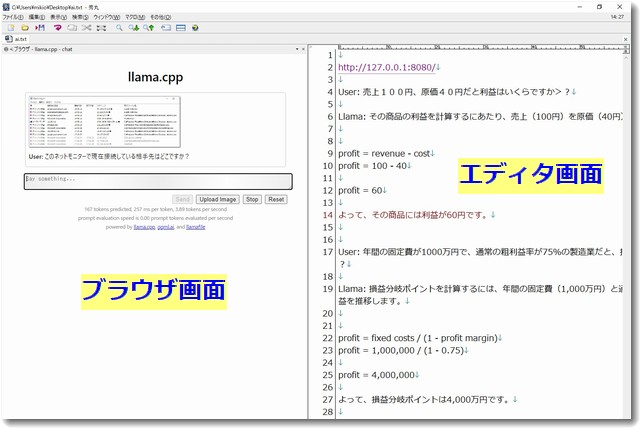Close the browser pane with its x

click(303, 49)
